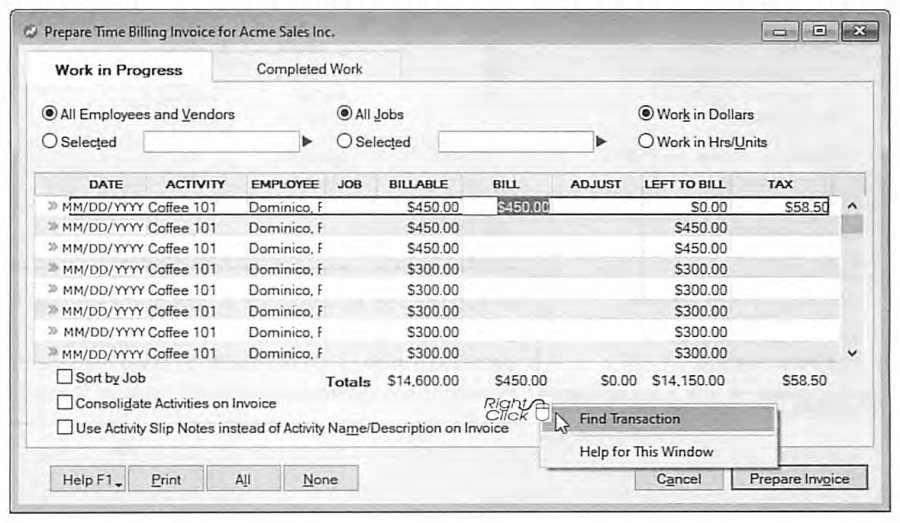The height and width of the screenshot is (523, 900).
Task: Click the search arrow next to the employee Selected field
Action: pyautogui.click(x=308, y=141)
